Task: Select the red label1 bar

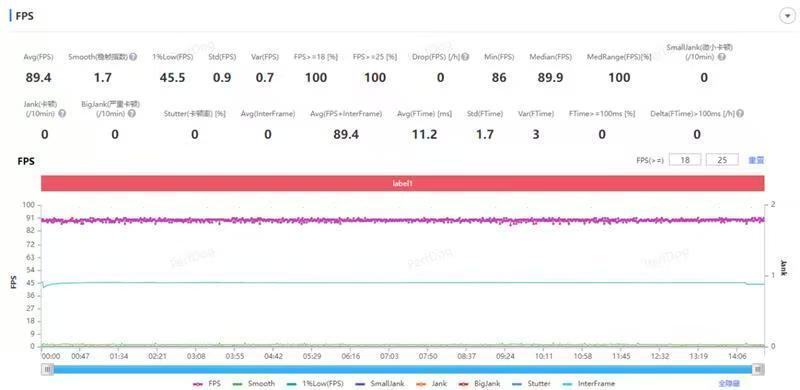Action: pyautogui.click(x=403, y=183)
